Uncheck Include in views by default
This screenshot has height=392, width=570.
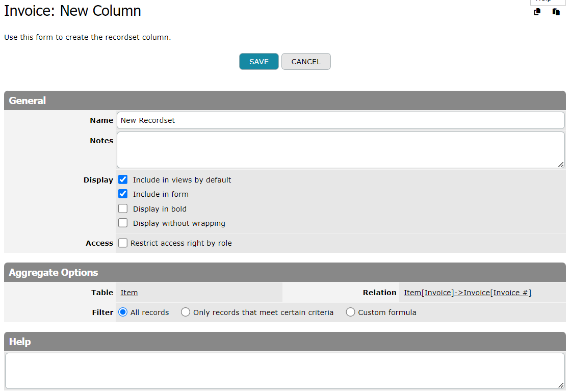tap(123, 179)
